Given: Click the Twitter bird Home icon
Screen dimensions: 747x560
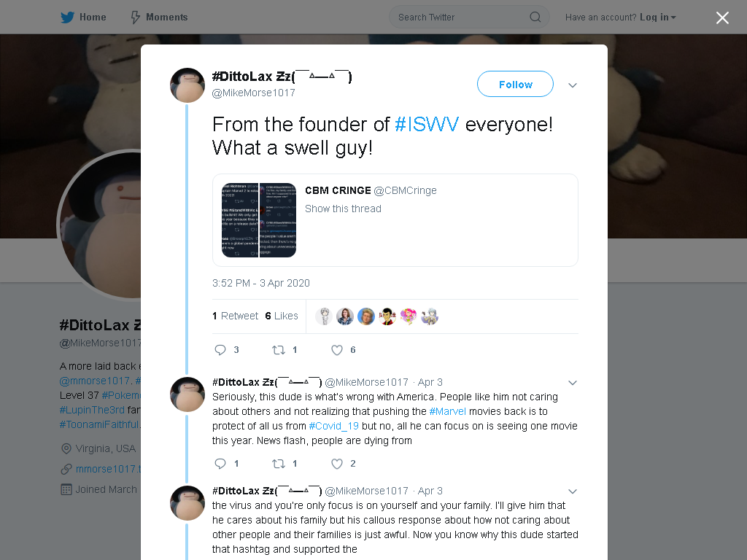Looking at the screenshot, I should (x=67, y=17).
